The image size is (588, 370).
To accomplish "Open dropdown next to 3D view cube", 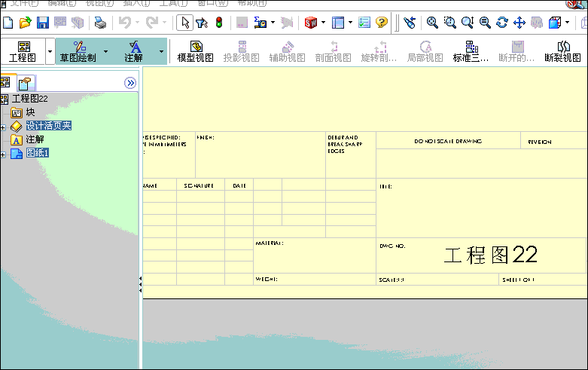I will [x=567, y=22].
